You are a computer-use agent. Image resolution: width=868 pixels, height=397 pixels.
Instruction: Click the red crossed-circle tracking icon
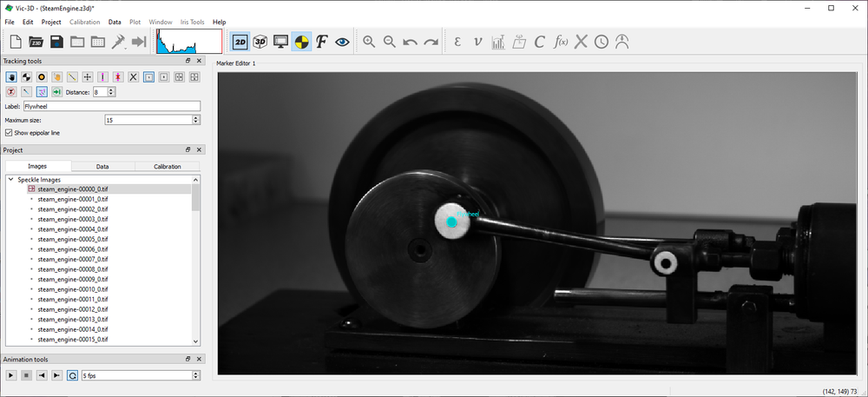(10, 92)
